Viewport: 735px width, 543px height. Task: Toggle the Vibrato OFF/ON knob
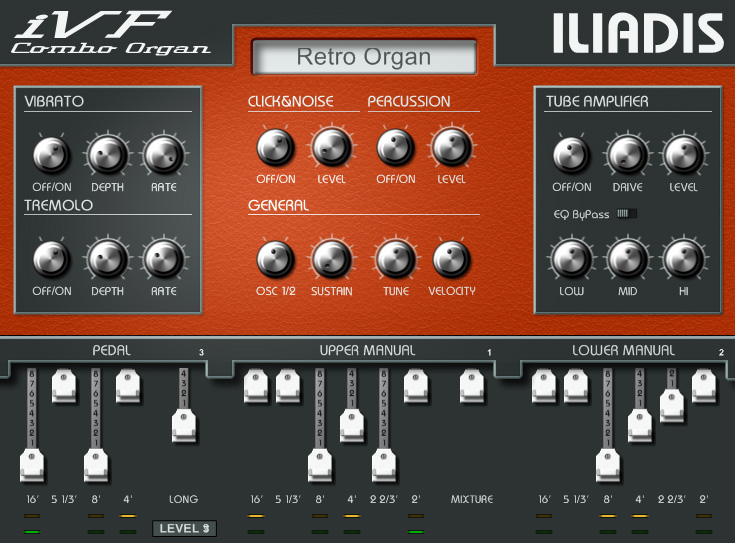pyautogui.click(x=52, y=155)
